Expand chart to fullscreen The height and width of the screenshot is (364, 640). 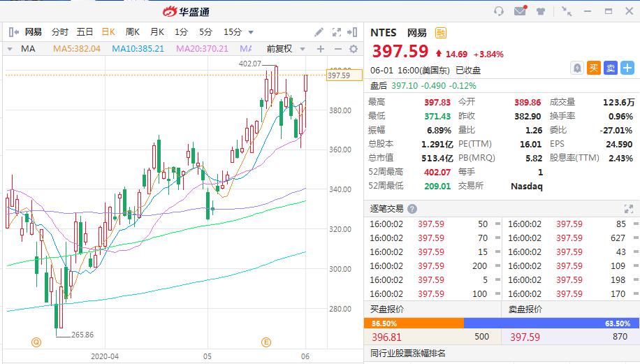point(336,32)
